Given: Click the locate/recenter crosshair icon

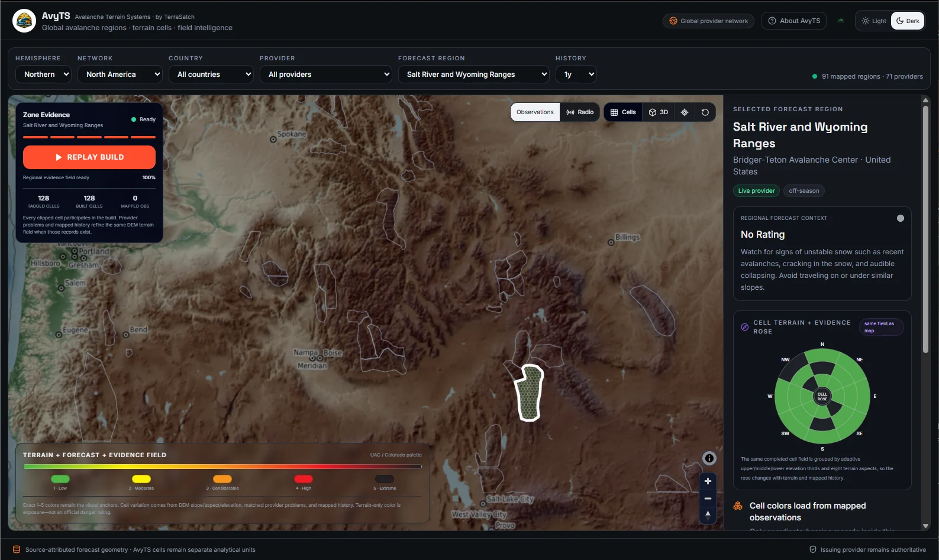Looking at the screenshot, I should (685, 112).
